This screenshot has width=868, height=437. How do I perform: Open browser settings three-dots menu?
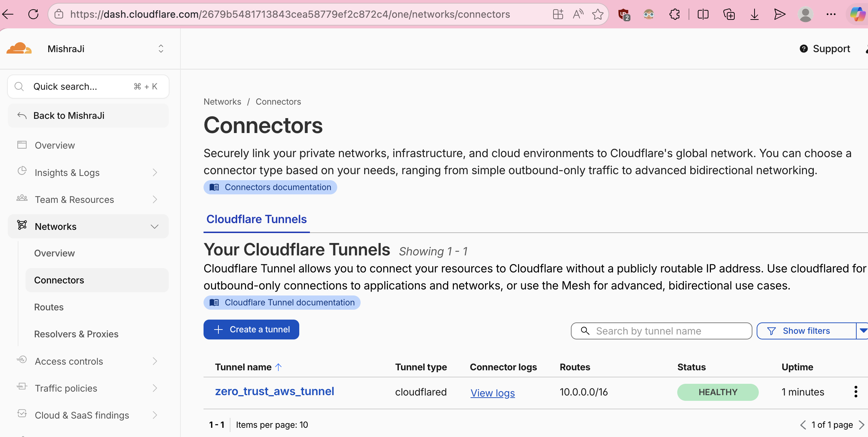pyautogui.click(x=831, y=14)
